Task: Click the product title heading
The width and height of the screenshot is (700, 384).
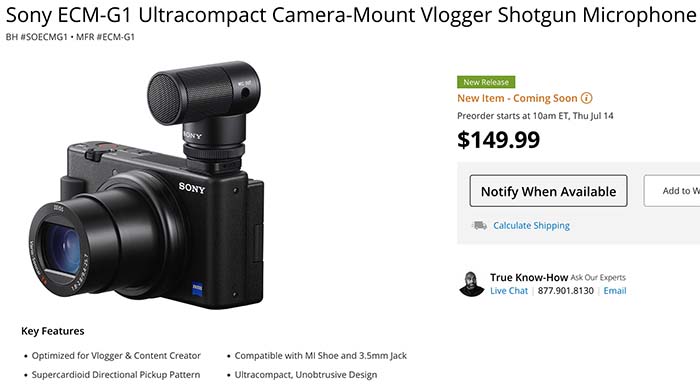Action: coord(351,15)
